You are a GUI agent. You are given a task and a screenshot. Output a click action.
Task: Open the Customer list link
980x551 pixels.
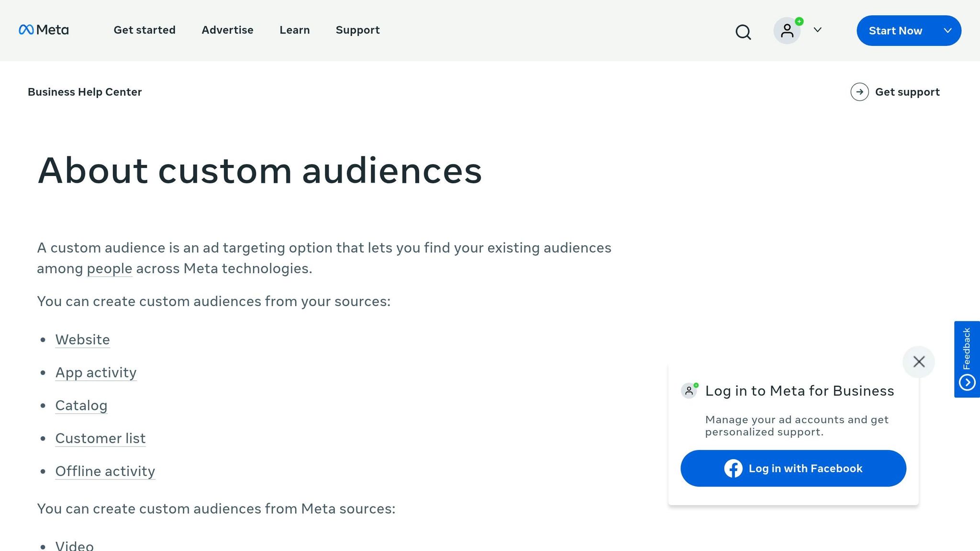(x=100, y=439)
